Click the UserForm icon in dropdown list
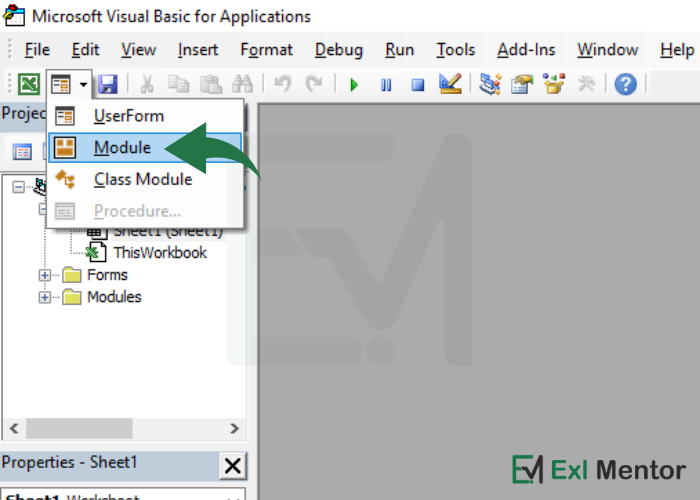Screen dimensions: 700x500 tap(65, 116)
